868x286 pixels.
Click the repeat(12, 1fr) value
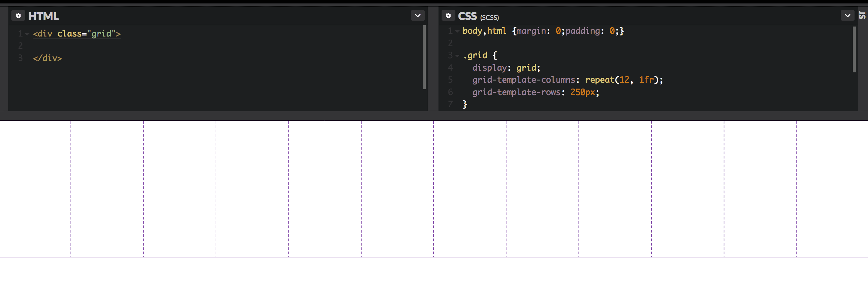(x=622, y=80)
